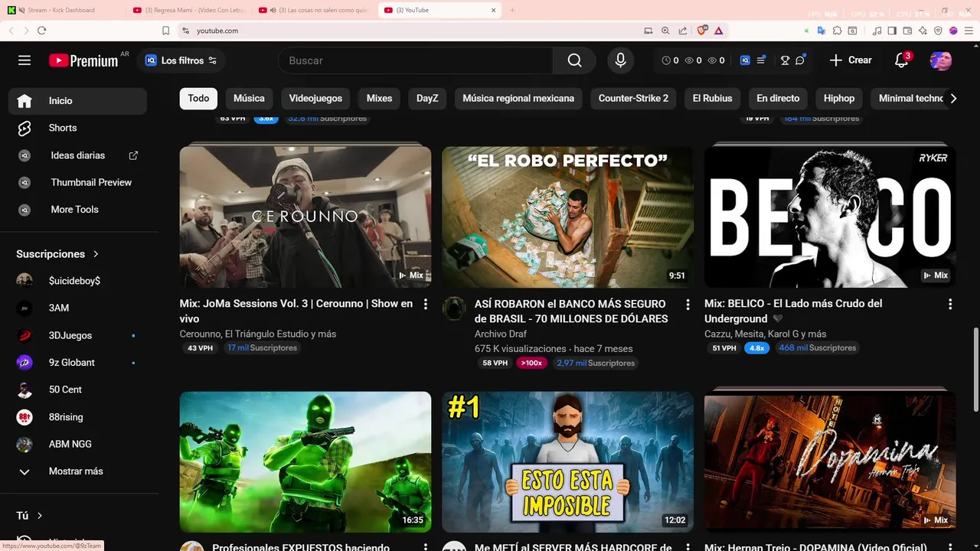Select the Mixes filter chip
Screen dimensions: 980x551
379,98
